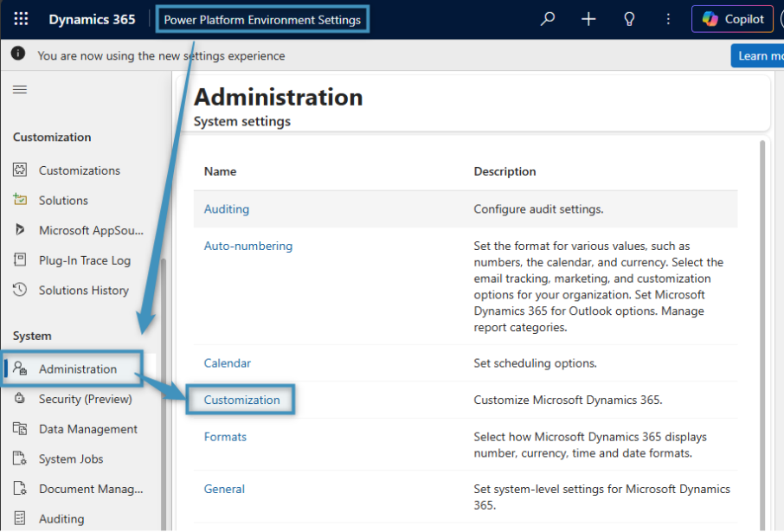
Task: Open the app launcher waffle icon
Action: coord(21,20)
